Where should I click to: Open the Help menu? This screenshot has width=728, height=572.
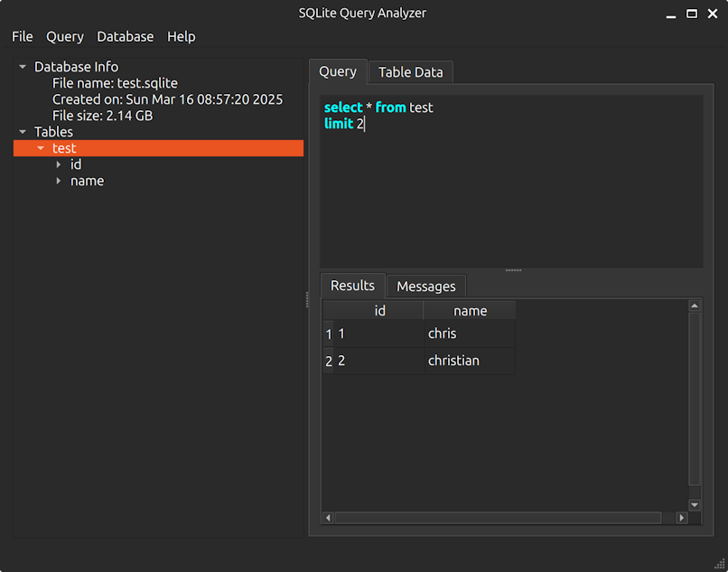click(181, 37)
